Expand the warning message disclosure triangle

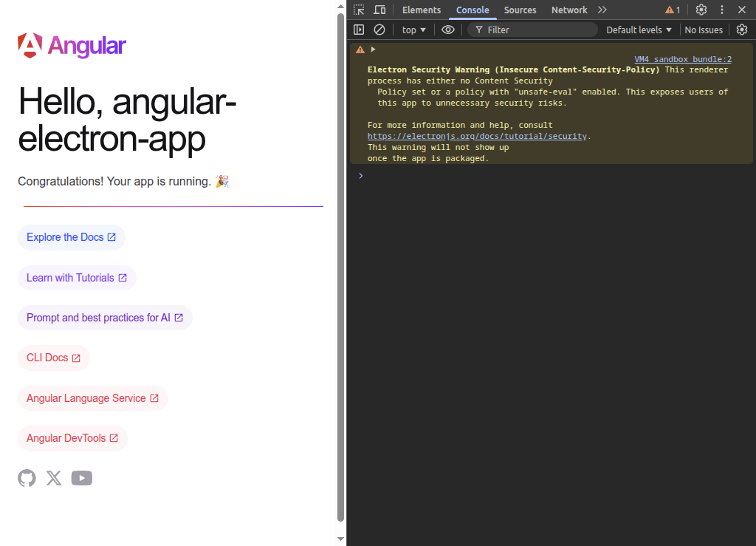(373, 50)
